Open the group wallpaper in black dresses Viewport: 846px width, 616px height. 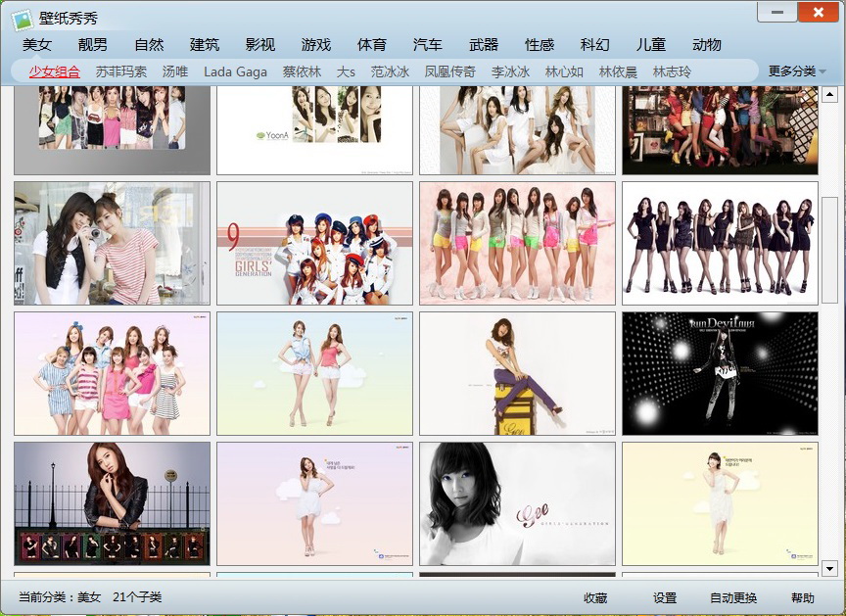coord(721,243)
